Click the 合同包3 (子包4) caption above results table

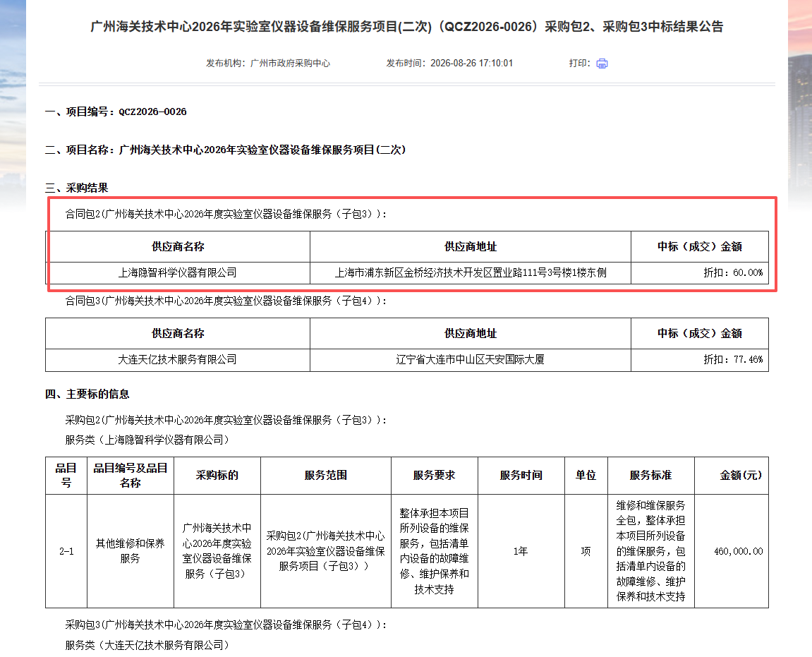tap(226, 301)
